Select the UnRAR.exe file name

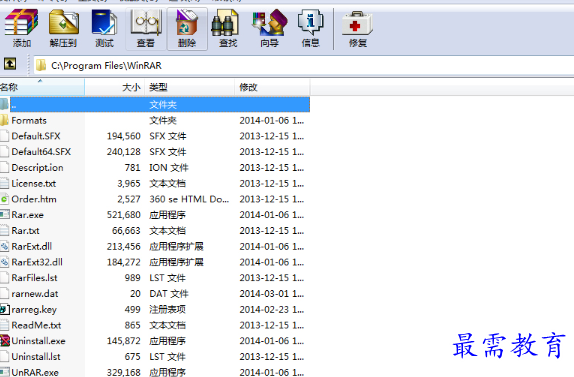[x=35, y=372]
